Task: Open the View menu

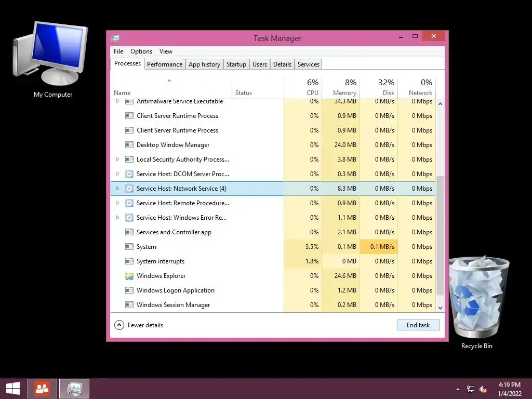Action: coord(166,51)
